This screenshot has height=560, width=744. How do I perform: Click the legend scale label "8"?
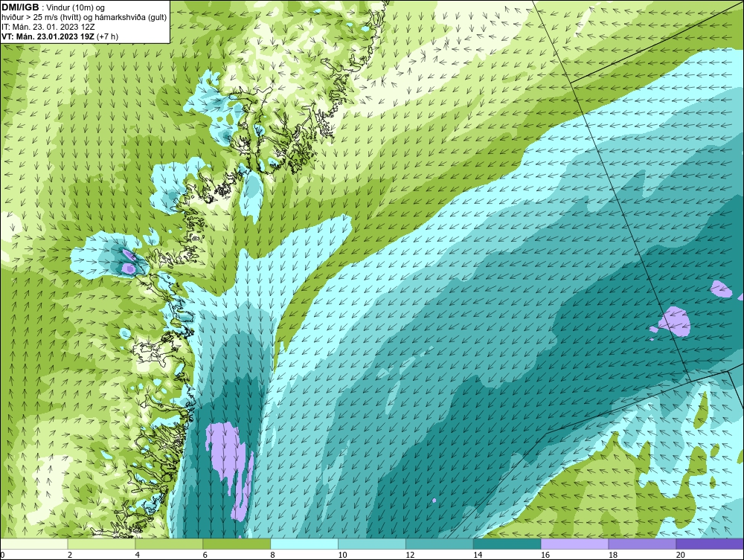pyautogui.click(x=272, y=555)
